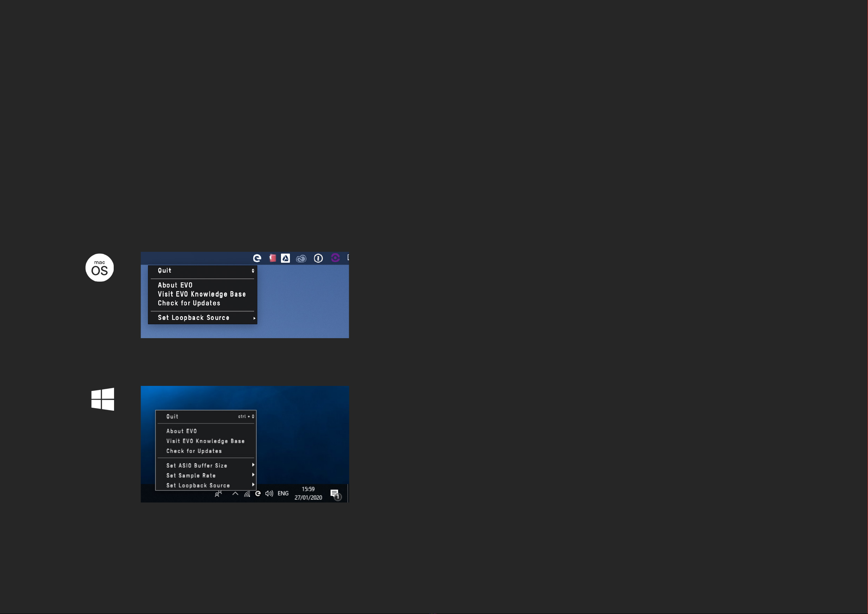Screen dimensions: 868x614
Task: Show hidden icons with the taskbar chevron
Action: (x=235, y=493)
